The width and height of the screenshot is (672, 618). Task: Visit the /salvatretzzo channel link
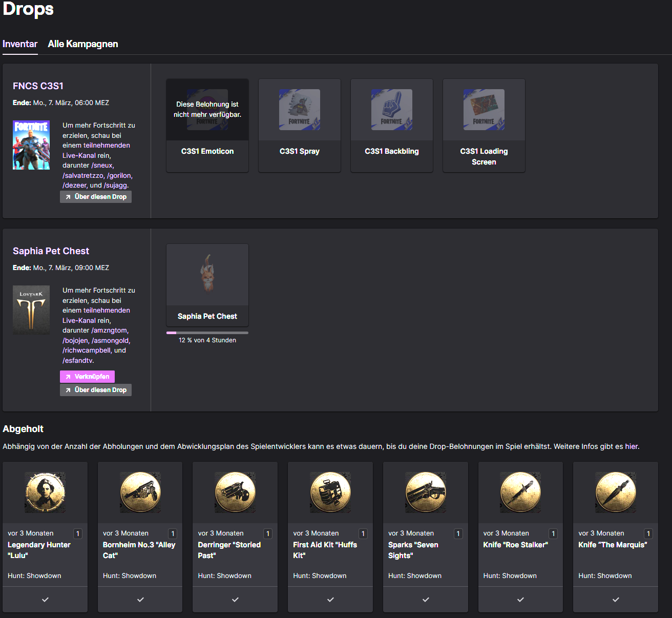tap(83, 175)
